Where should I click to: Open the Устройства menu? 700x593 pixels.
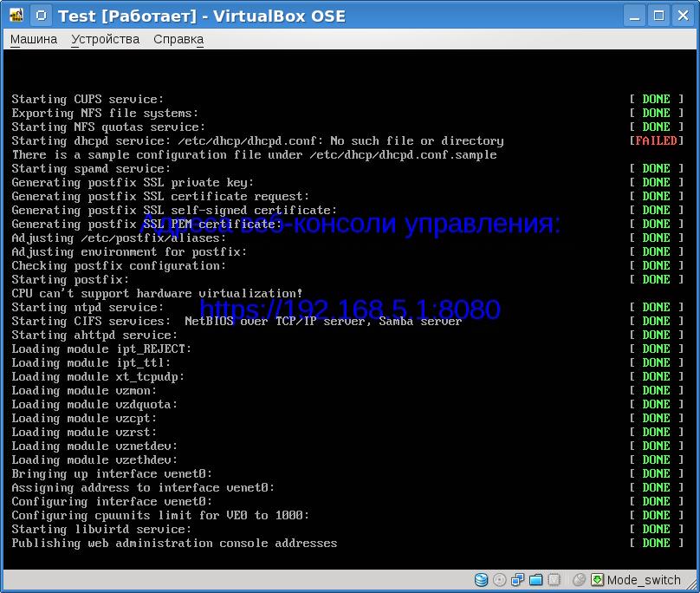pos(105,39)
